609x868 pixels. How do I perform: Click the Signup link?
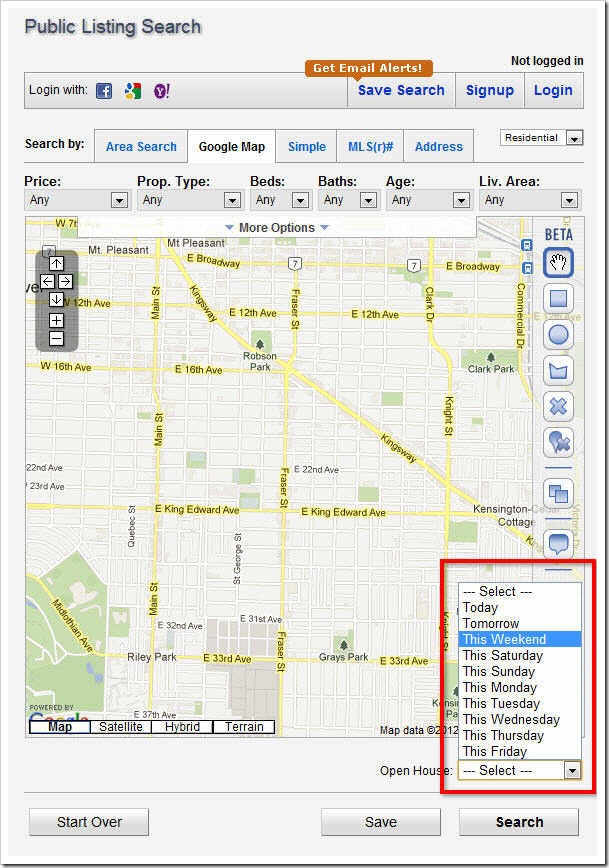coord(489,90)
